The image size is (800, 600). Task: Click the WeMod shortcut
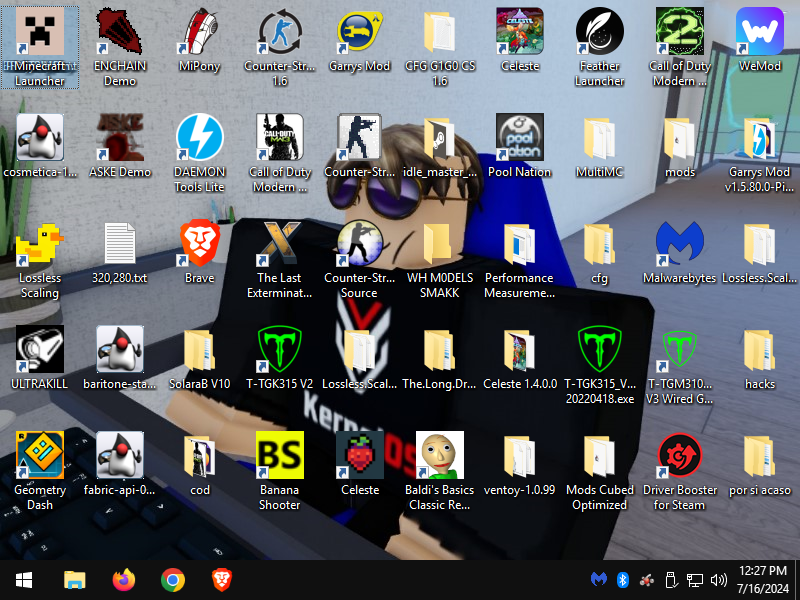pos(760,40)
